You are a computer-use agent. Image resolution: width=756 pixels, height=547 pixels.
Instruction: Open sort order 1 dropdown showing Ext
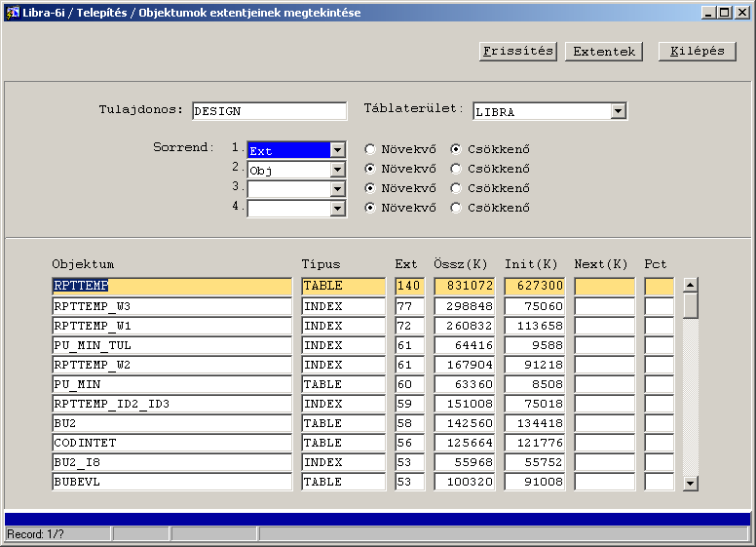[337, 150]
